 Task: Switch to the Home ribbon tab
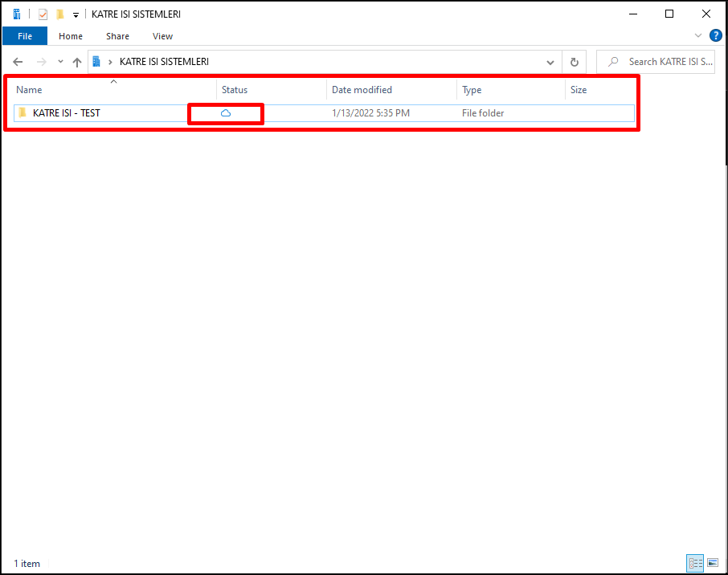pos(71,35)
